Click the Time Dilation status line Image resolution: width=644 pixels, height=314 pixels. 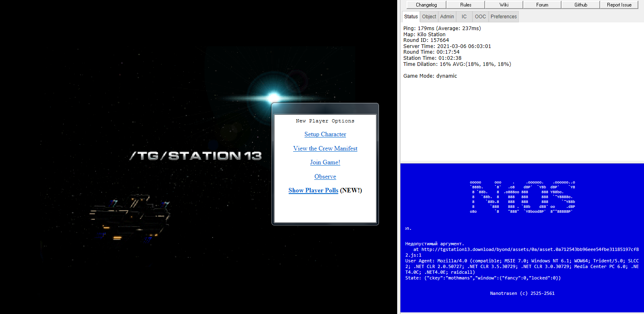pyautogui.click(x=457, y=64)
